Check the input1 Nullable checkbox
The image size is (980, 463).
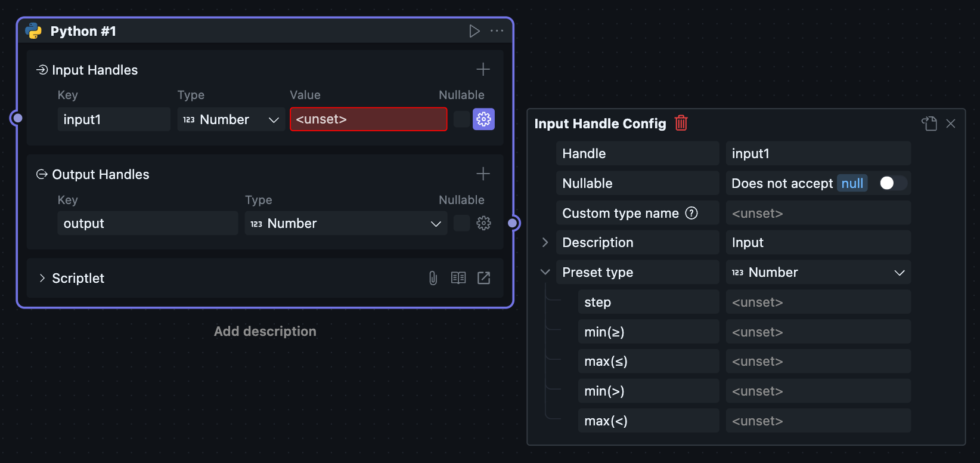coord(461,119)
